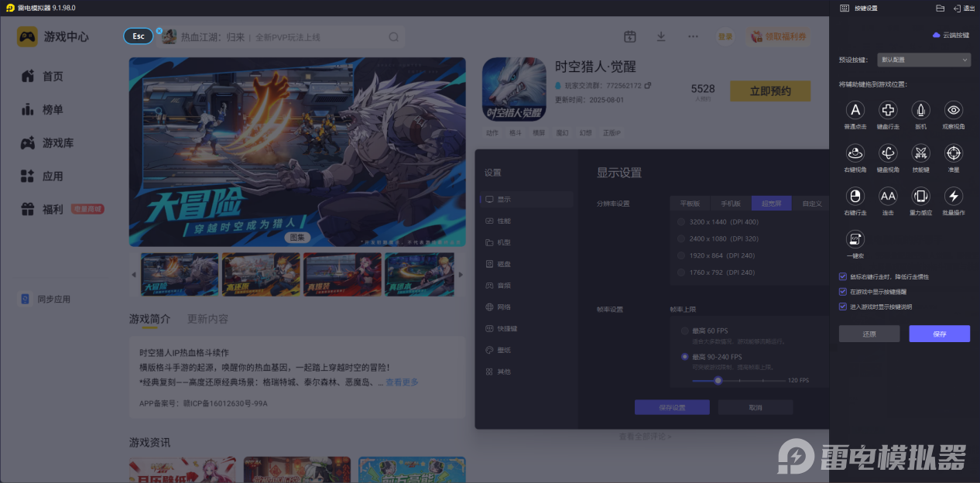Select the 键盘视角 key icon
This screenshot has height=483, width=980.
888,152
